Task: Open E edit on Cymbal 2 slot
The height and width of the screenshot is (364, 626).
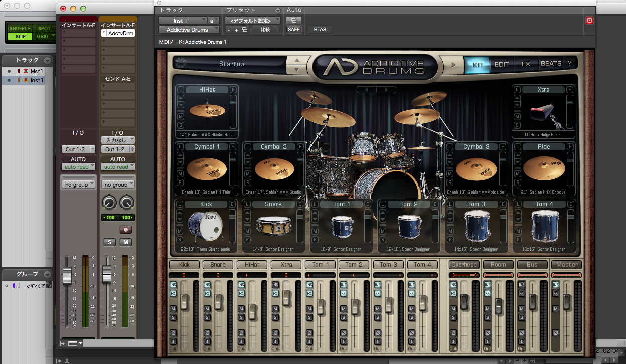Action: pyautogui.click(x=300, y=147)
